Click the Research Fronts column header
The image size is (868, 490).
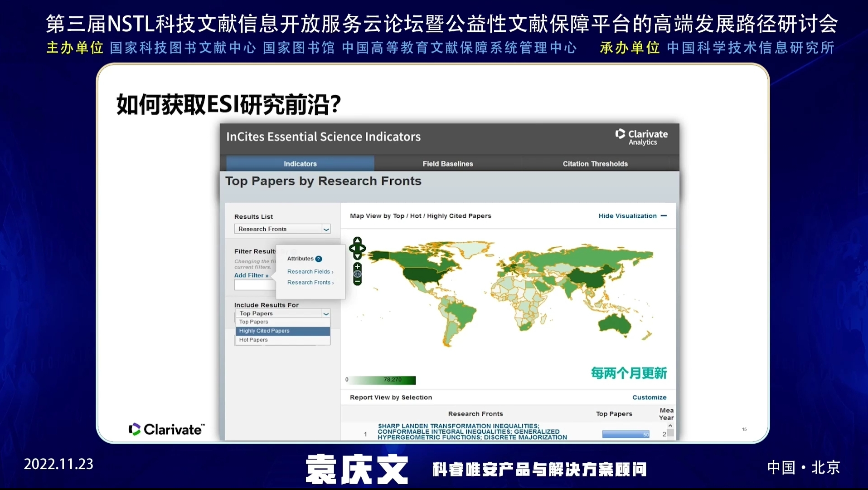coord(475,414)
